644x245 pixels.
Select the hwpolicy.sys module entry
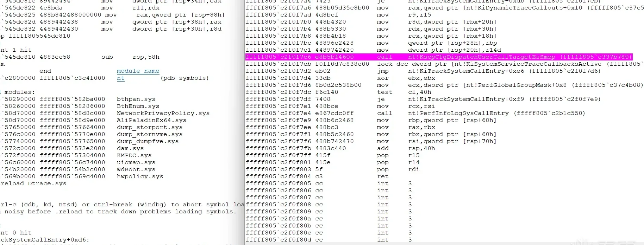140,176
